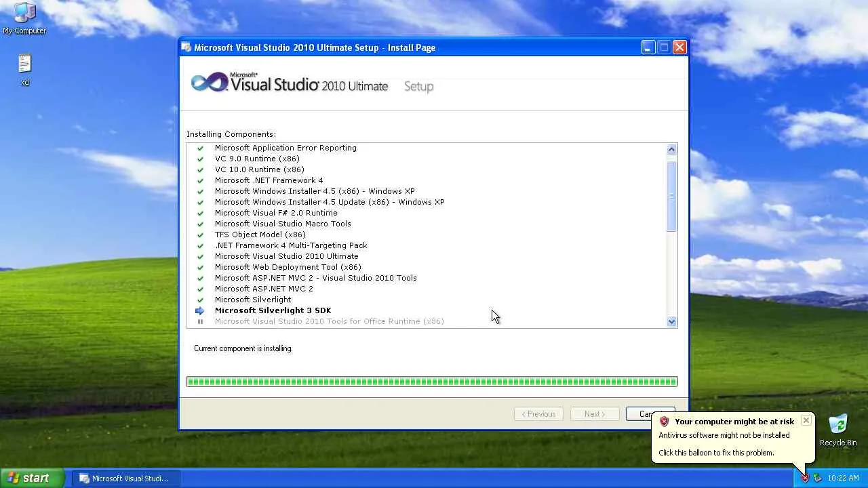The height and width of the screenshot is (488, 868).
Task: Click the setup window's title bar icon
Action: [186, 47]
